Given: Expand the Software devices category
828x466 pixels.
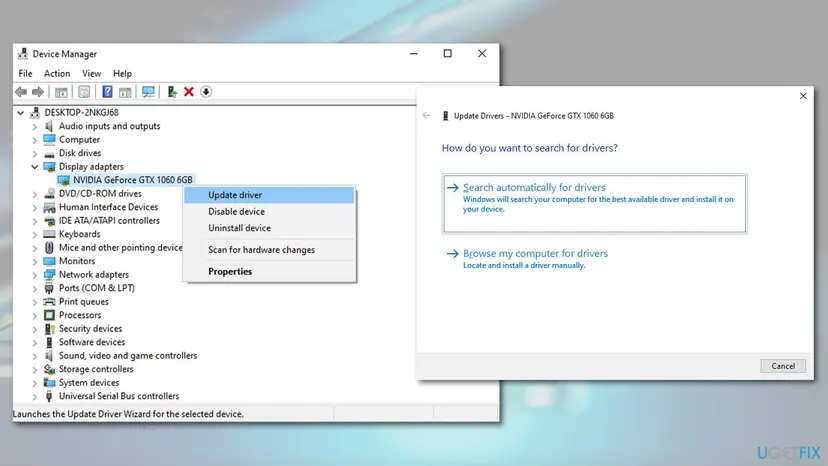Looking at the screenshot, I should (34, 342).
